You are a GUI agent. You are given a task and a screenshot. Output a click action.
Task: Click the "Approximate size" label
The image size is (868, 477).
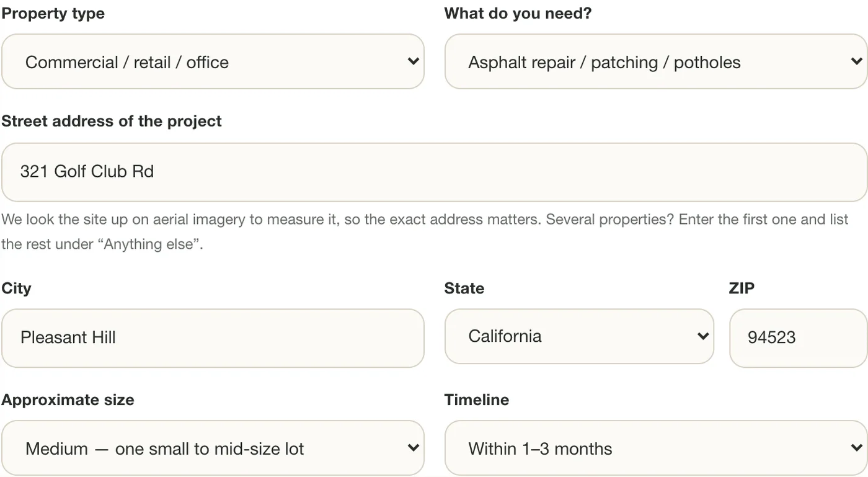click(68, 400)
